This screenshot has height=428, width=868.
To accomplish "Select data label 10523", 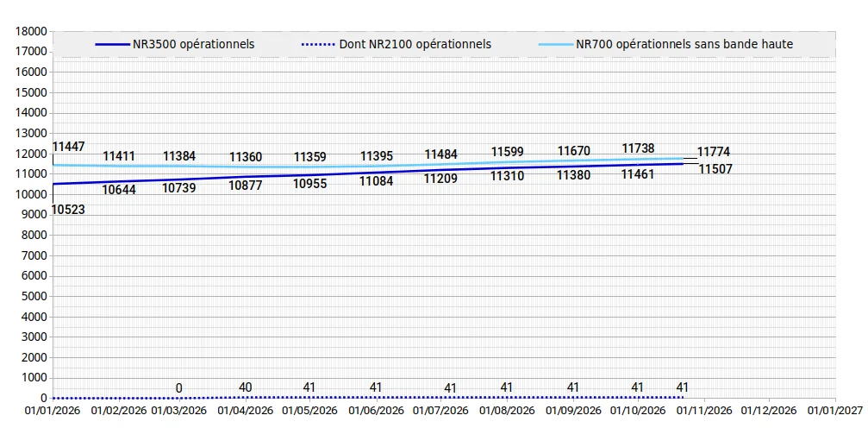I will [x=68, y=210].
